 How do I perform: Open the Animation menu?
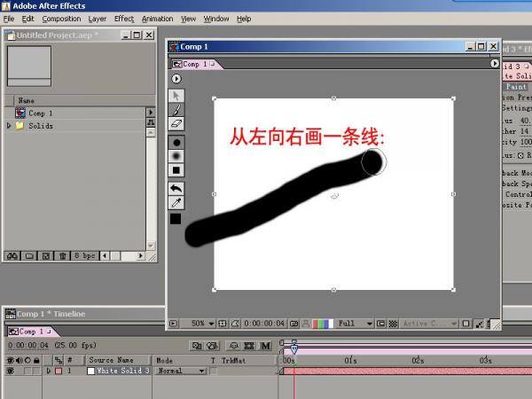157,18
